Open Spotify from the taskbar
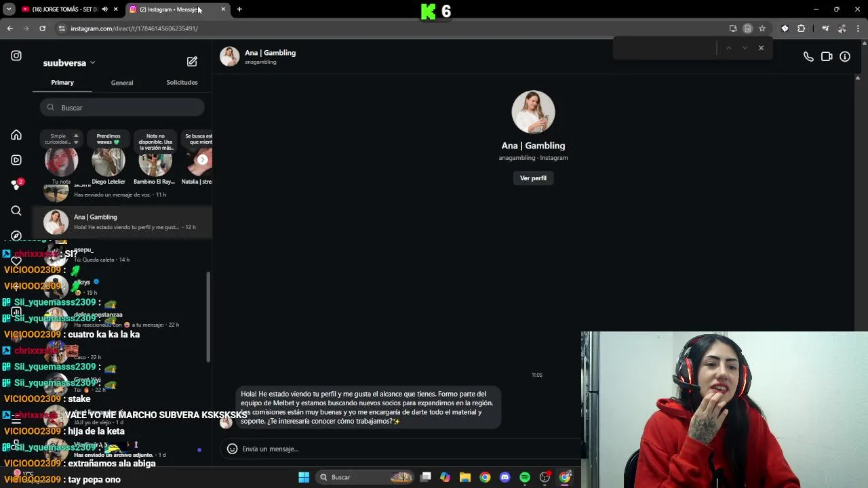 coord(525,477)
